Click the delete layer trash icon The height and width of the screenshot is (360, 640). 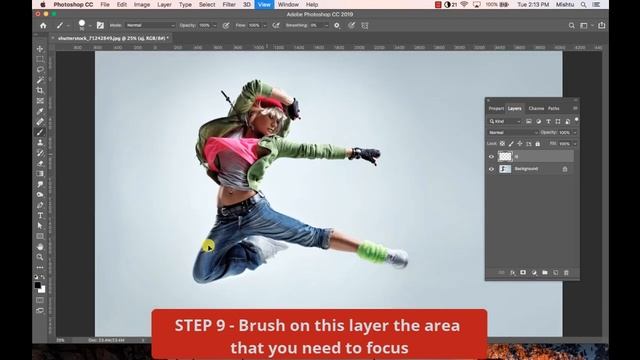[566, 272]
